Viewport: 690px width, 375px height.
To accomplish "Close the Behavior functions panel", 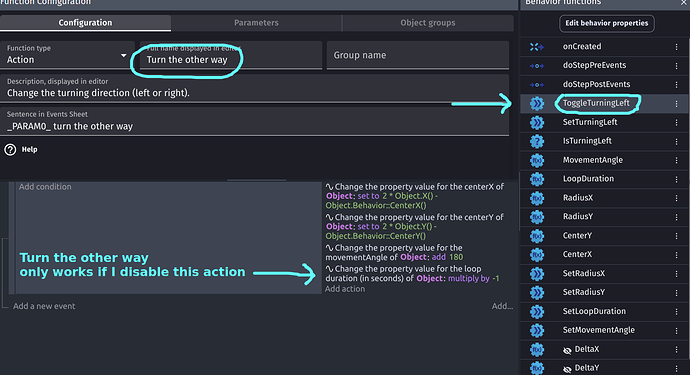I will pyautogui.click(x=683, y=3).
